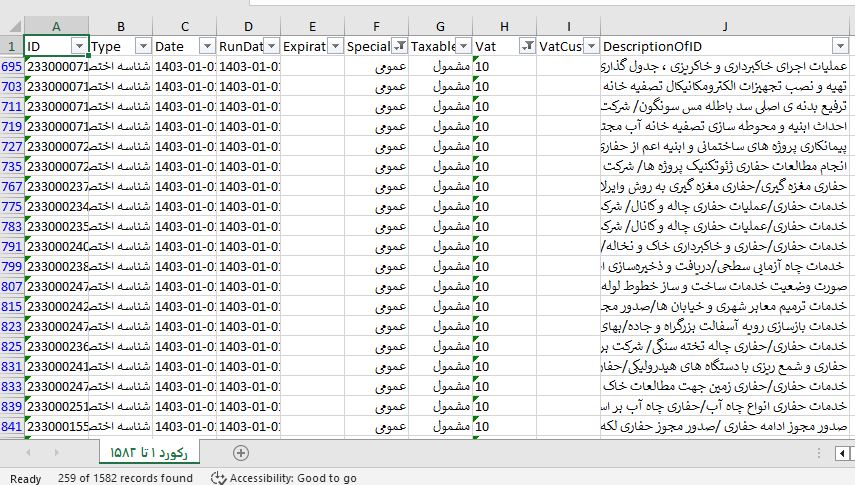Select column A header
Image resolution: width=855 pixels, height=485 pixels.
click(56, 26)
